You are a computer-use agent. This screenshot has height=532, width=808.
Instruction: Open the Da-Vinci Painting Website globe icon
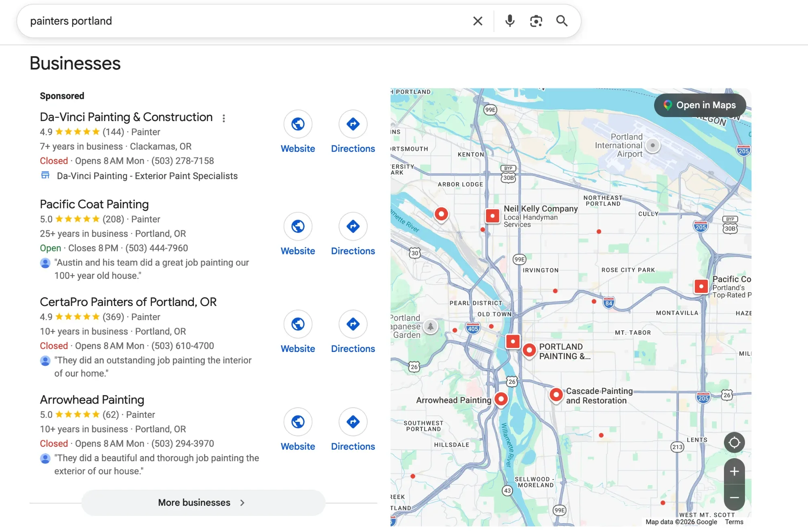[298, 124]
